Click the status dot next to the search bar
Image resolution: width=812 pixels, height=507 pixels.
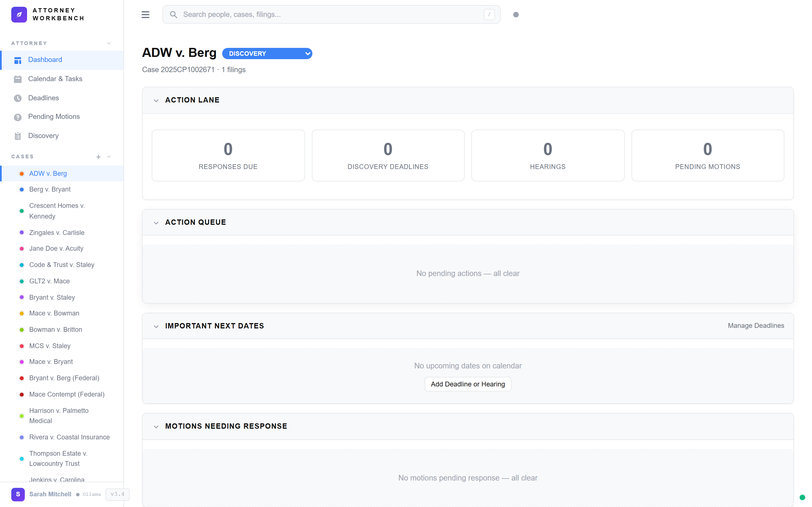516,14
